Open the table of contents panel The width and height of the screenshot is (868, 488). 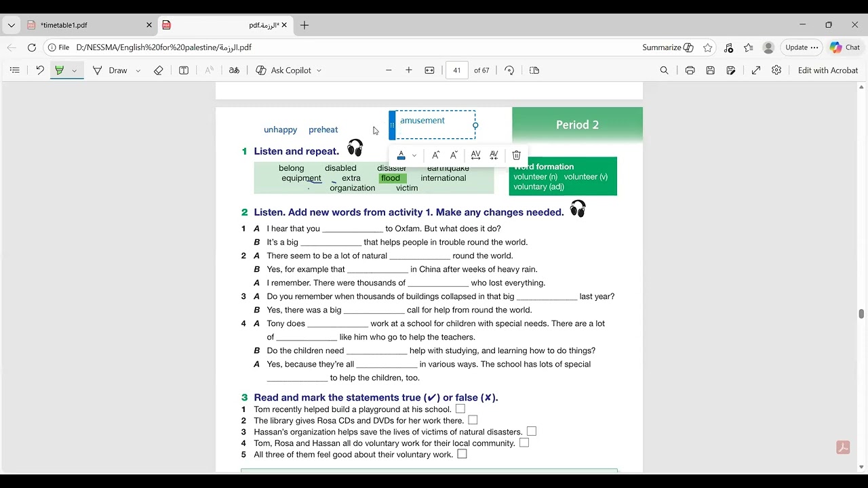coord(15,70)
